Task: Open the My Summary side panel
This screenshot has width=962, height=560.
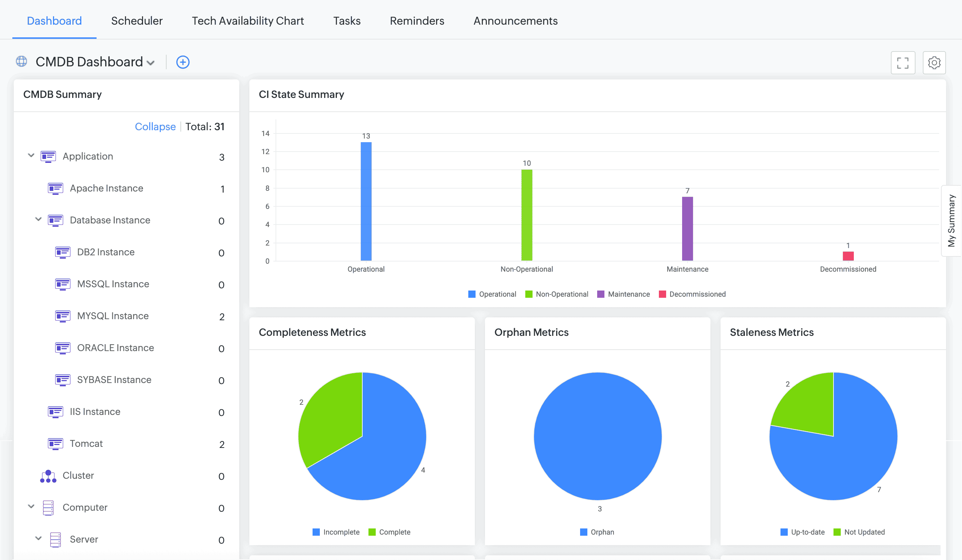Action: pos(951,221)
